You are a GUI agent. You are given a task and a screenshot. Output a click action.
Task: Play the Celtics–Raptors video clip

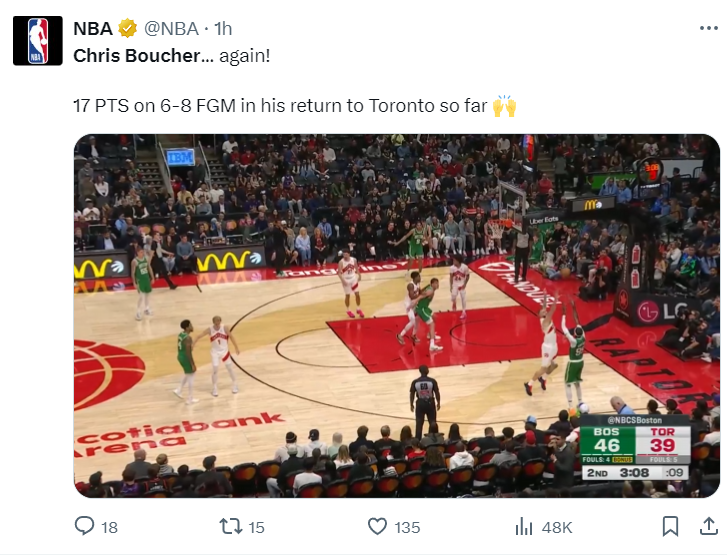click(397, 316)
